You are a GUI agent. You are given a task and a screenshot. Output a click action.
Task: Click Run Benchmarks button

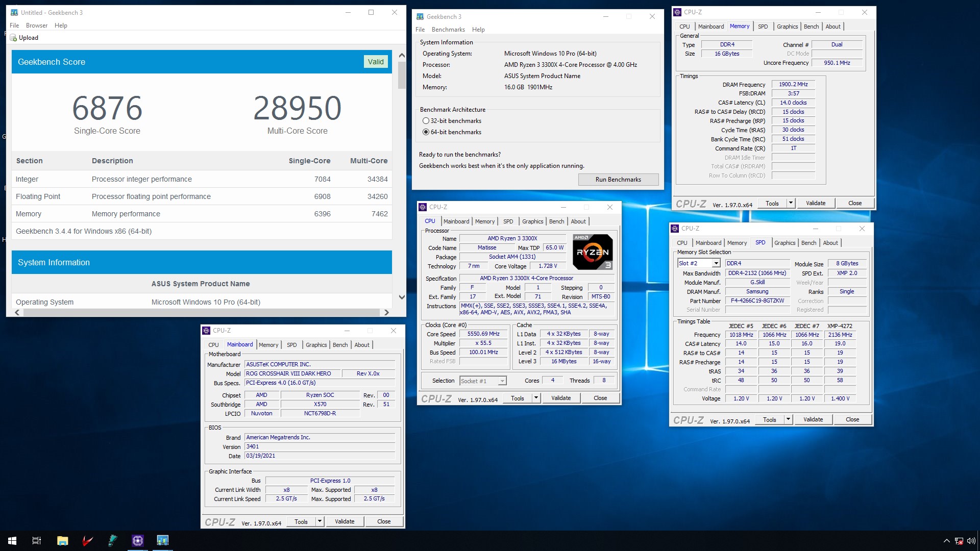618,180
